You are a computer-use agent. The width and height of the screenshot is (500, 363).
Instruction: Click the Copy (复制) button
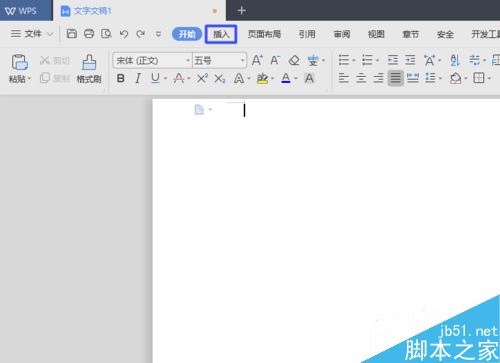[54, 78]
